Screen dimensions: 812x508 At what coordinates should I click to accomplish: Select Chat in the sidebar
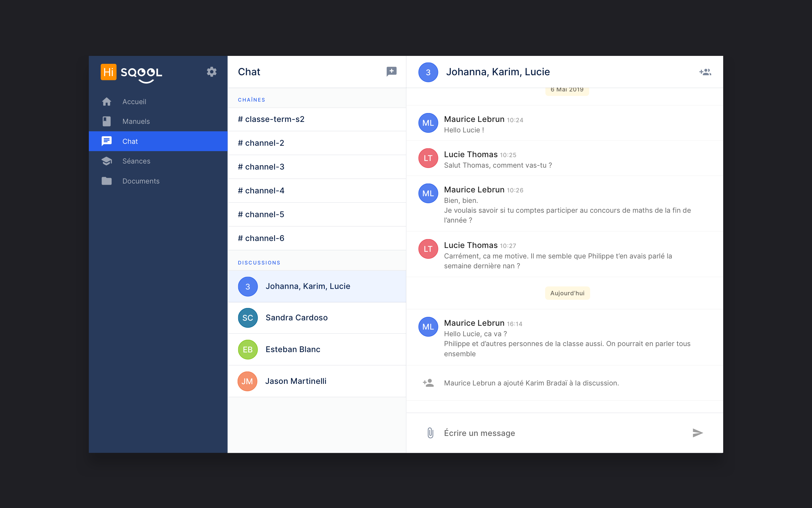158,141
